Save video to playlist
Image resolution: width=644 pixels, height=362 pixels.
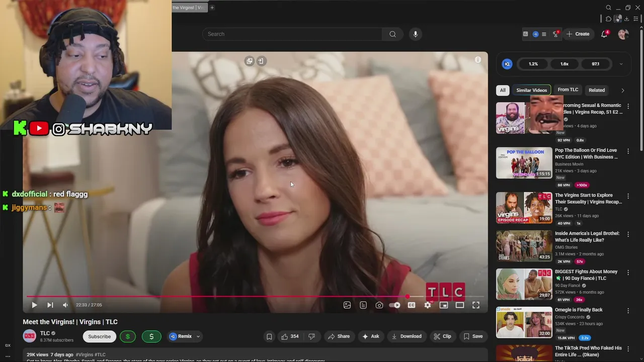[473, 336]
